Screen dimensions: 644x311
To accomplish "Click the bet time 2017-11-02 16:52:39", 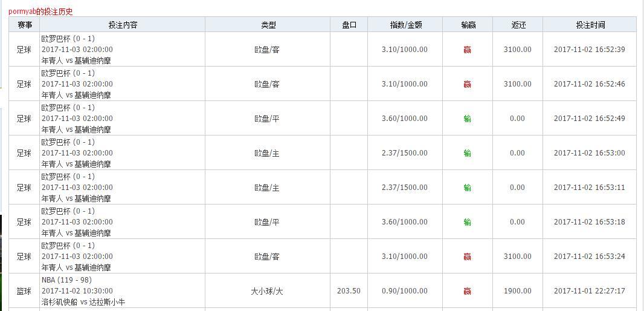I will coord(590,50).
